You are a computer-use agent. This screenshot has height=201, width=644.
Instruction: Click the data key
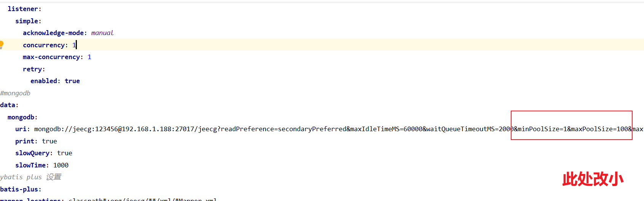(x=8, y=105)
